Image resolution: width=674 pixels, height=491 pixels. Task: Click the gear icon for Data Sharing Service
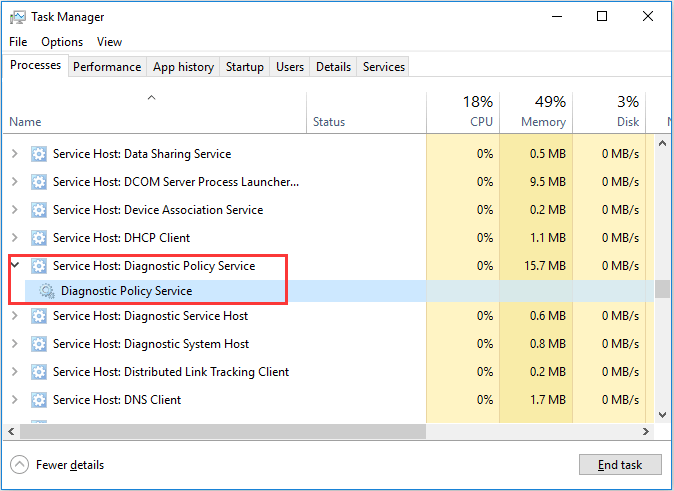click(x=39, y=154)
